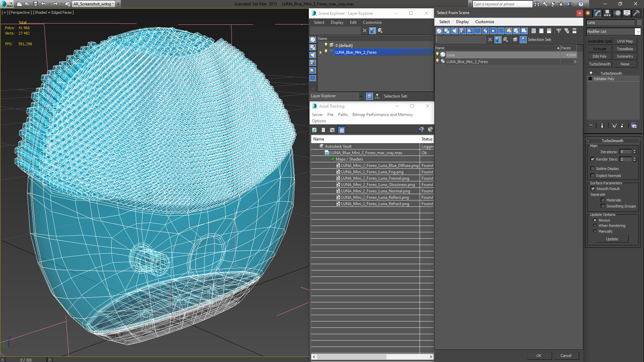This screenshot has width=644, height=362.
Task: Enable Isoline Display checkbox
Action: coord(592,169)
